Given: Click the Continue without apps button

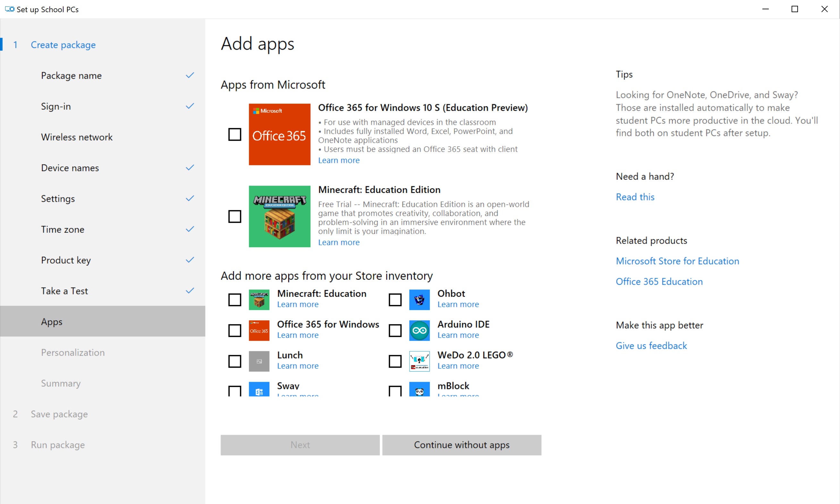Looking at the screenshot, I should coord(461,445).
